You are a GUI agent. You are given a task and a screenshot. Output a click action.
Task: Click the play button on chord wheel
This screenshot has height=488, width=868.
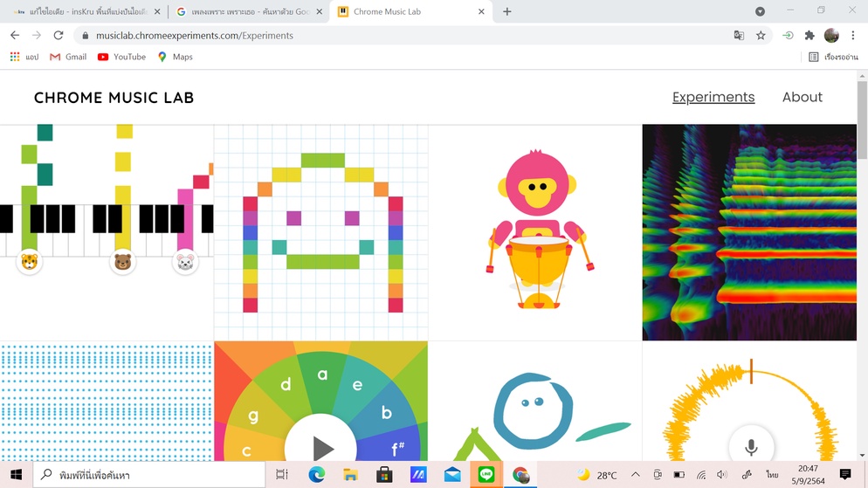[321, 447]
